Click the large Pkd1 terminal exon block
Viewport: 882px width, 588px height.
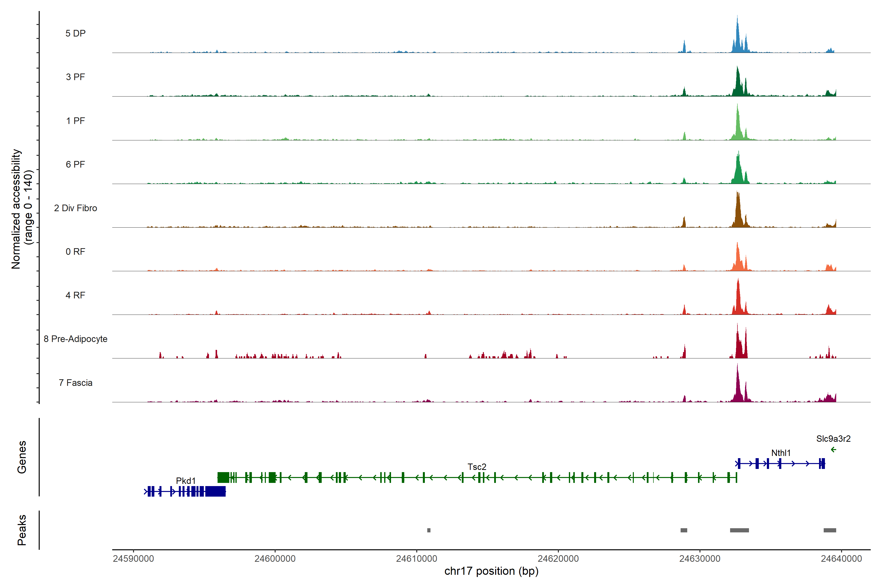(215, 491)
